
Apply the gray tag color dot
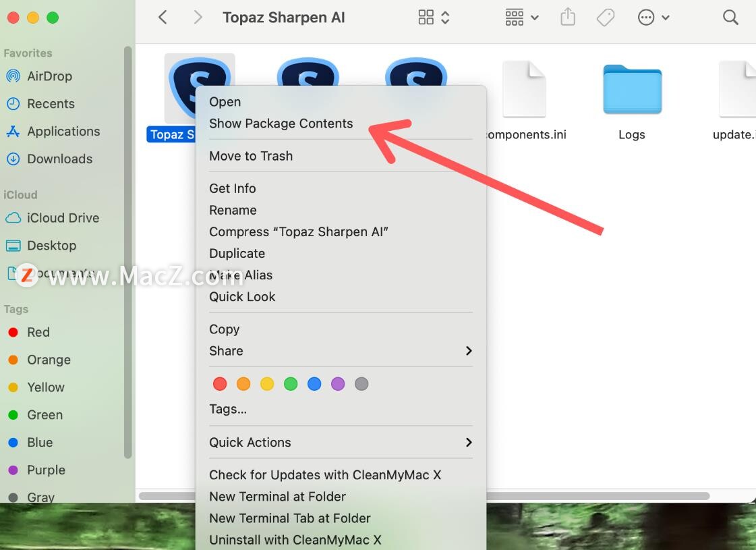(x=361, y=384)
